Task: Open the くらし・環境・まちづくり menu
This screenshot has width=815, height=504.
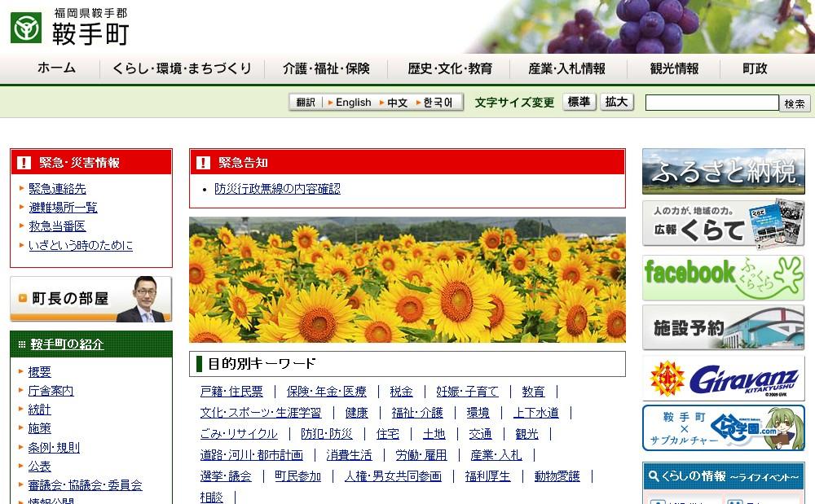Action: coord(182,69)
